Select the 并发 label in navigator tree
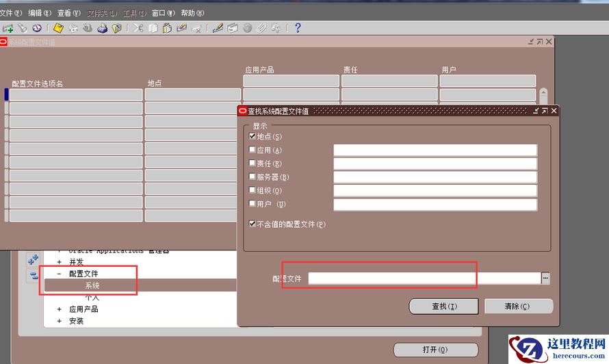 [x=77, y=262]
